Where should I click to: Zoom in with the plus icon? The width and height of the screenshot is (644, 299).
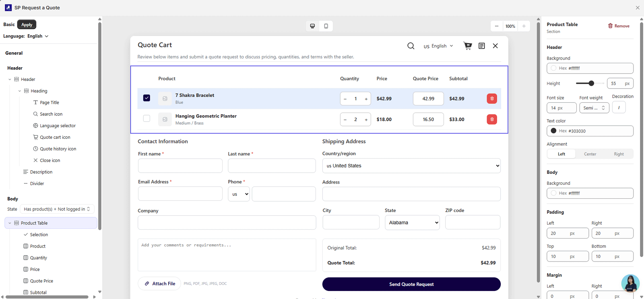pos(524,26)
